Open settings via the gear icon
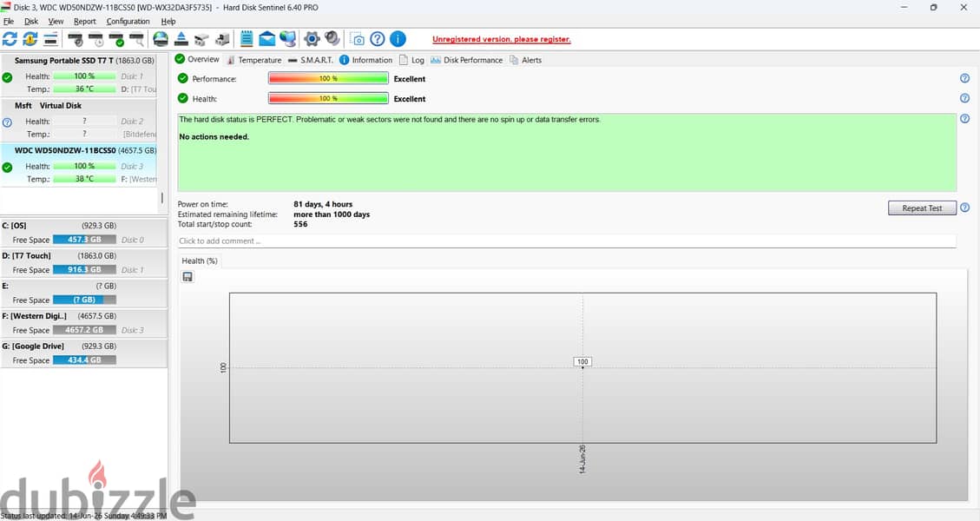980x521 pixels. pos(312,39)
